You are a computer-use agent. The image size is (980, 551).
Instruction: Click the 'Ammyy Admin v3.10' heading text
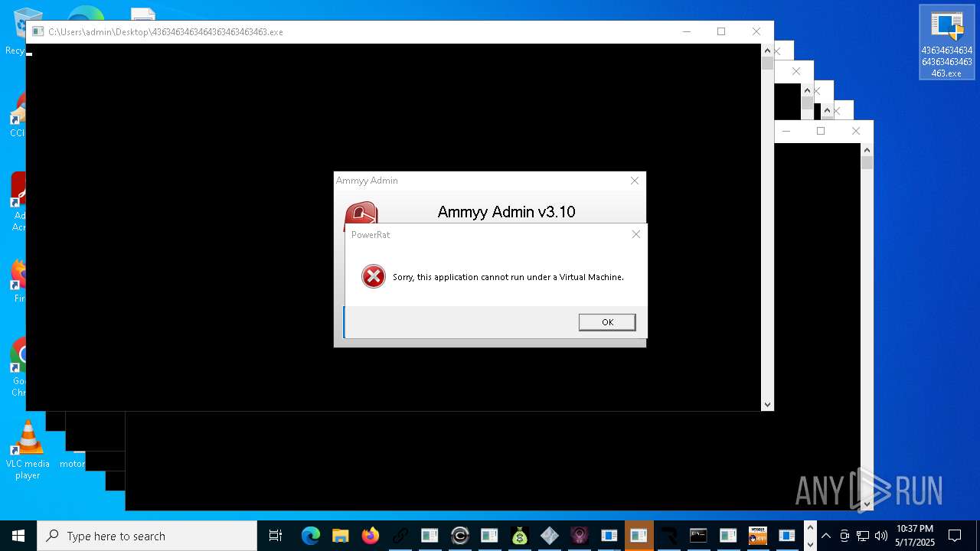(506, 212)
